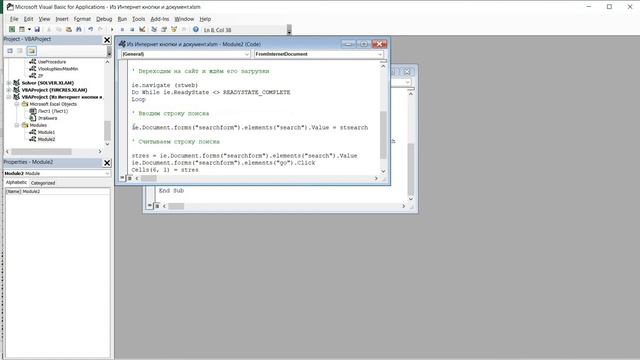Expand the VBAProject (FUNCRES.XLAM) node

pyautogui.click(x=9, y=90)
